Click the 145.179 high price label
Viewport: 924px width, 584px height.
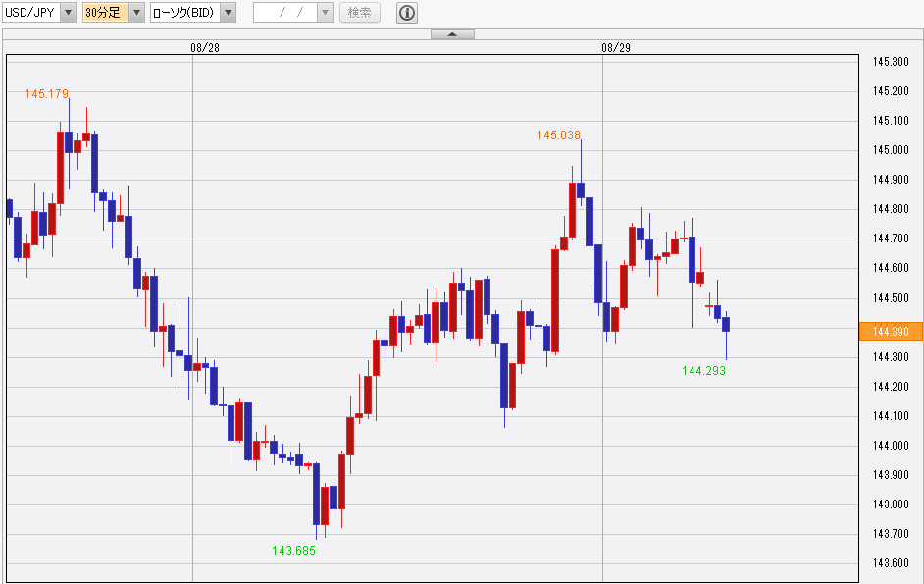(x=46, y=94)
